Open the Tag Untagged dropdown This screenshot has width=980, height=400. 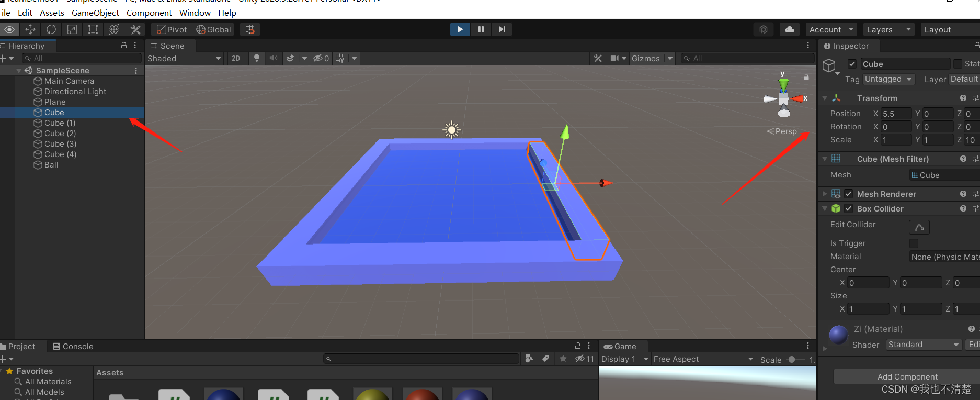coord(888,79)
